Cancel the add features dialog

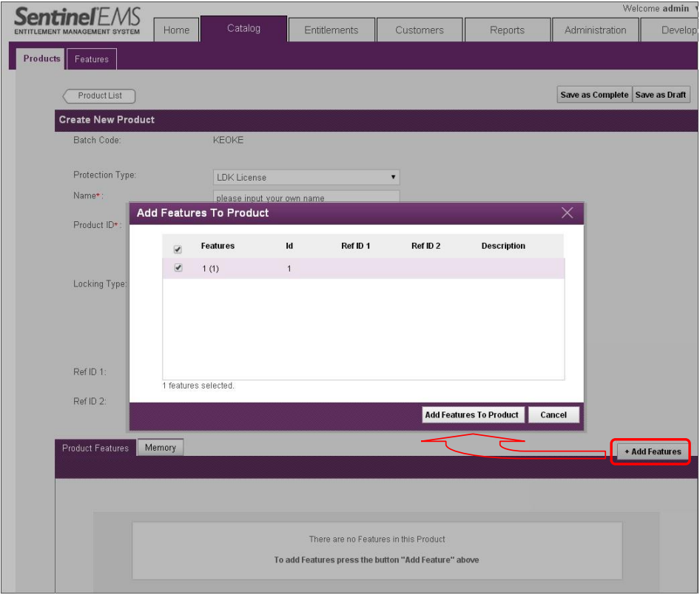pos(553,415)
